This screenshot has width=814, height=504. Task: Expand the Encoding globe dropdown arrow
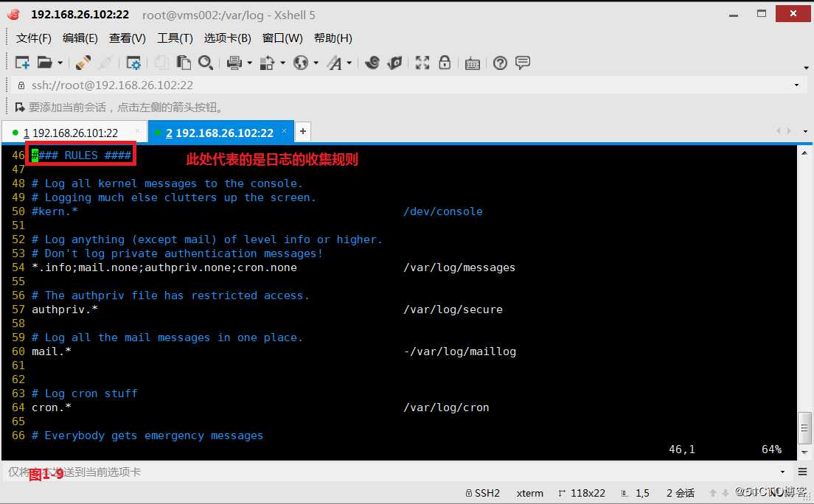[x=316, y=63]
